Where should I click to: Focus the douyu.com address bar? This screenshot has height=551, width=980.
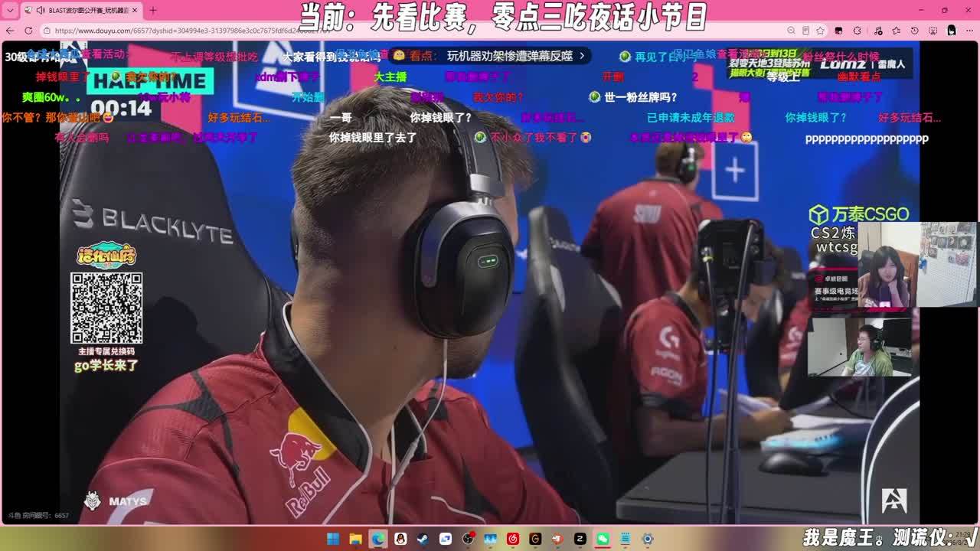pyautogui.click(x=413, y=31)
